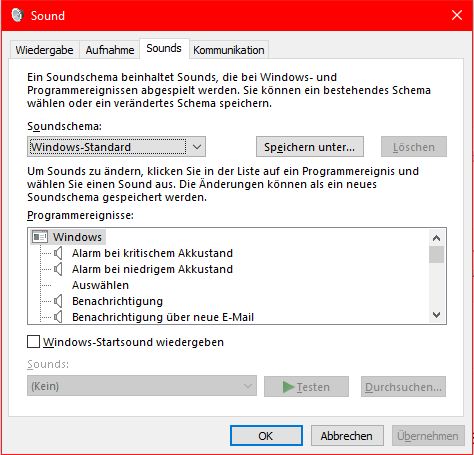Select Windows-Standard text in Soundschema field
Screen dimensions: 474x455
click(x=80, y=147)
